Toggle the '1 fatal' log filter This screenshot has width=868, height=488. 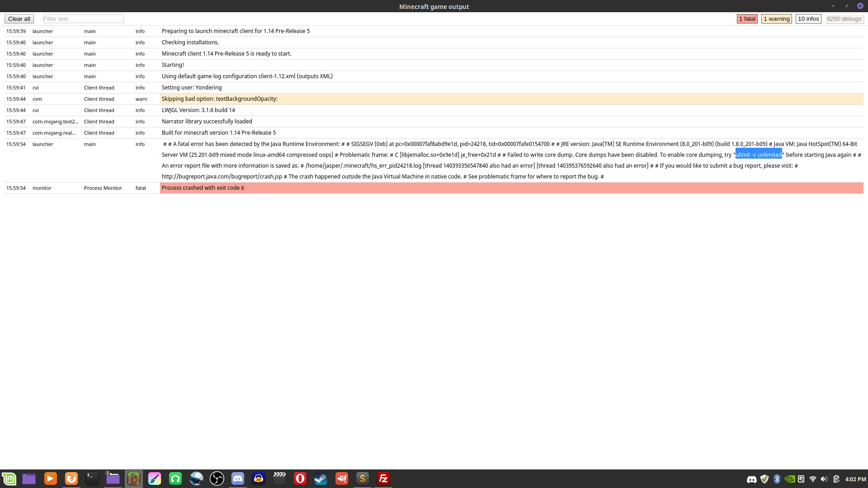tap(747, 19)
